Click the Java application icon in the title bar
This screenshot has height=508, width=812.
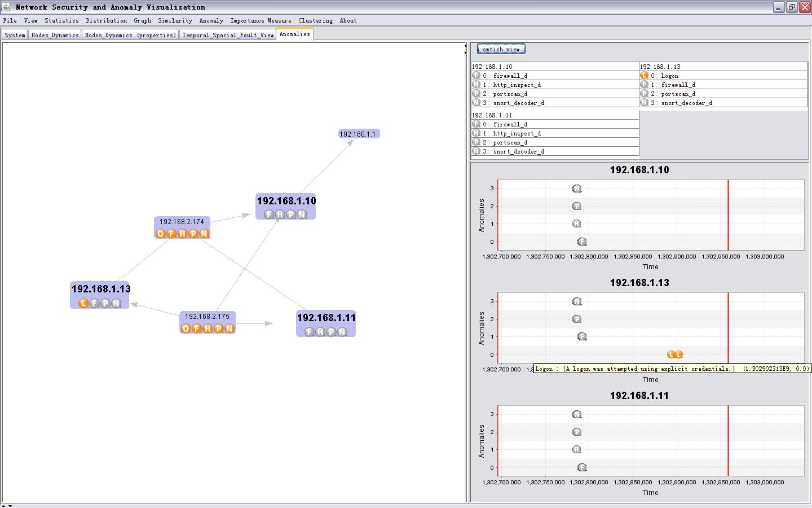click(x=6, y=7)
